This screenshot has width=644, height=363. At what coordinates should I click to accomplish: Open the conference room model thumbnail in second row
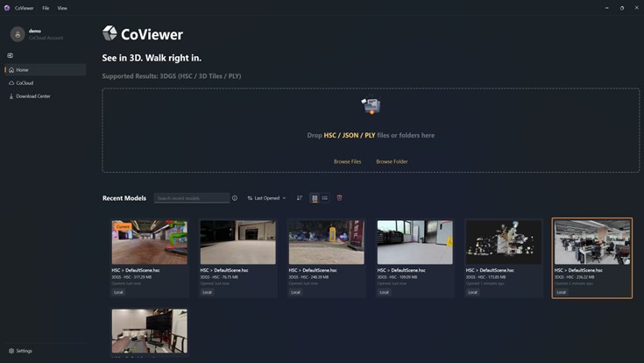tap(150, 331)
